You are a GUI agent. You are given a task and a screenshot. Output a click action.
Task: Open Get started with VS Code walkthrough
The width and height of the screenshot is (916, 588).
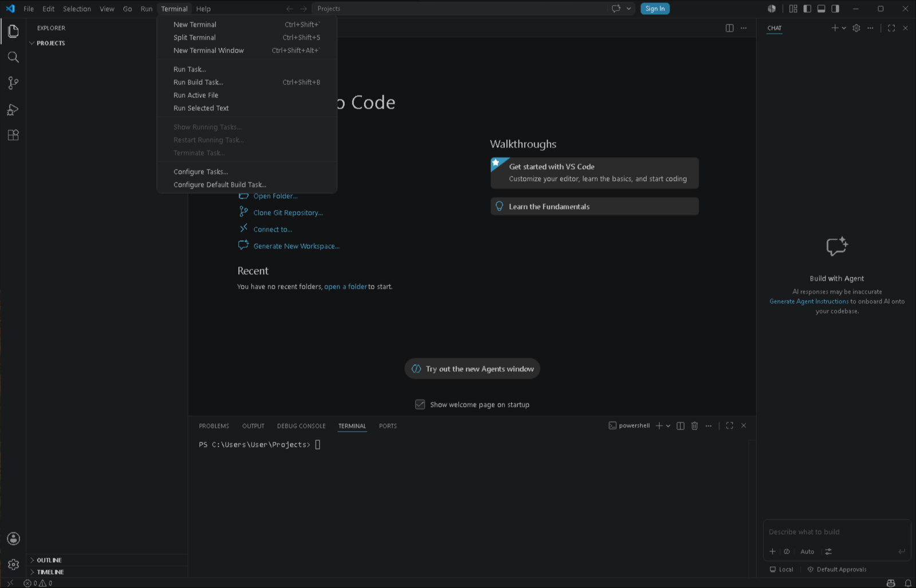point(594,173)
